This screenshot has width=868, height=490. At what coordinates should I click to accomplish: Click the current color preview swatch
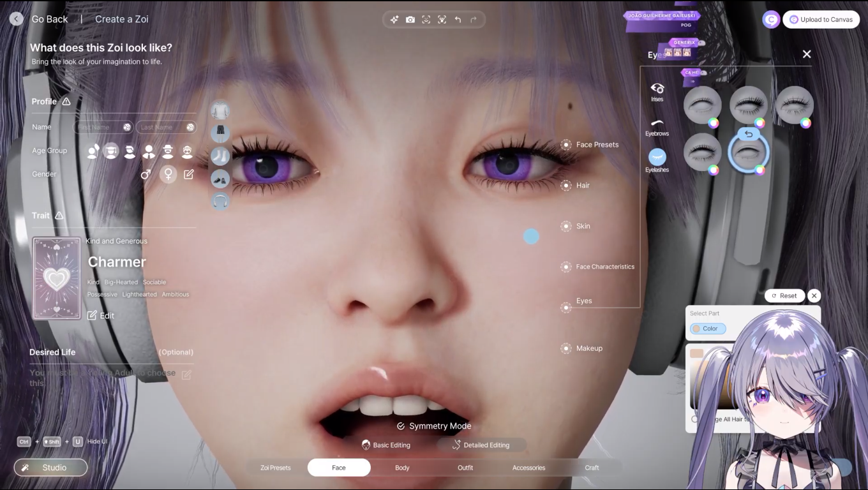click(696, 353)
